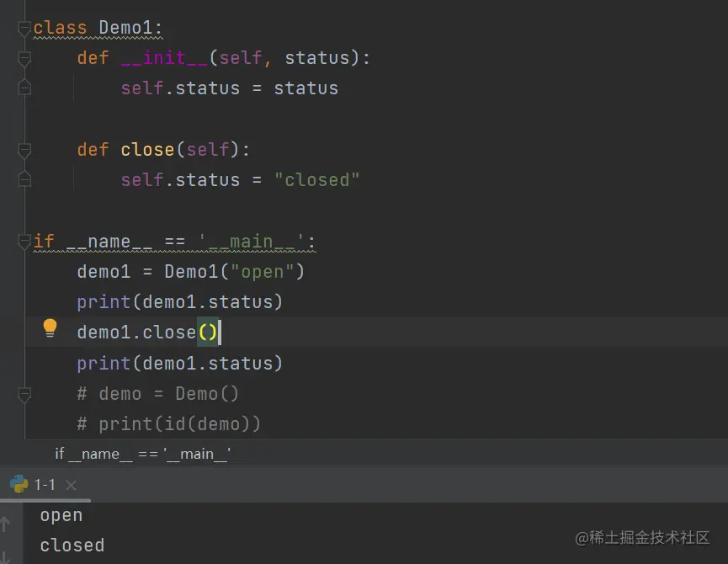Open the yellow lightbulb intention actions
This screenshot has width=728, height=564.
50,328
